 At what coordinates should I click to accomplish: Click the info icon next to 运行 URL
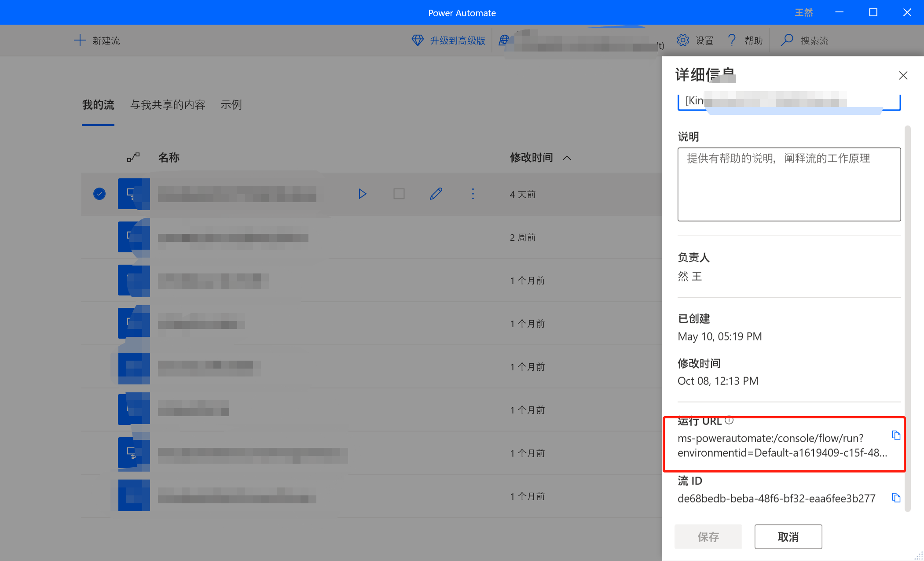pos(729,420)
